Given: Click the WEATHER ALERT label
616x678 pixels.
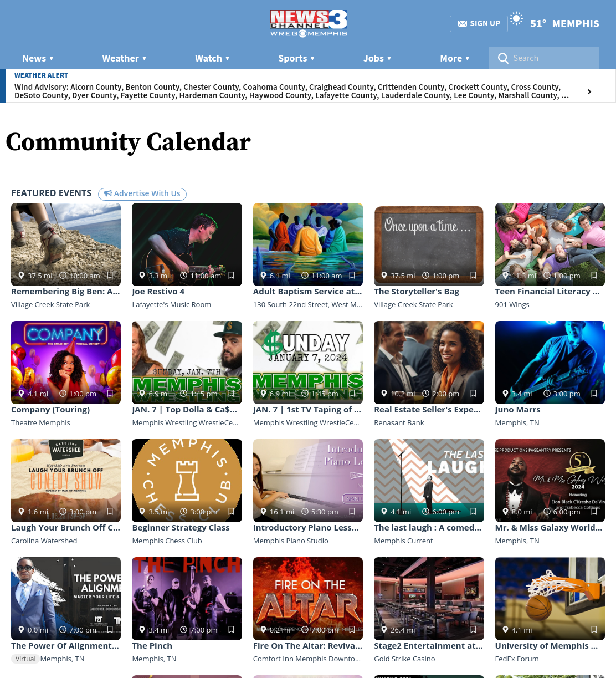Looking at the screenshot, I should click(42, 75).
